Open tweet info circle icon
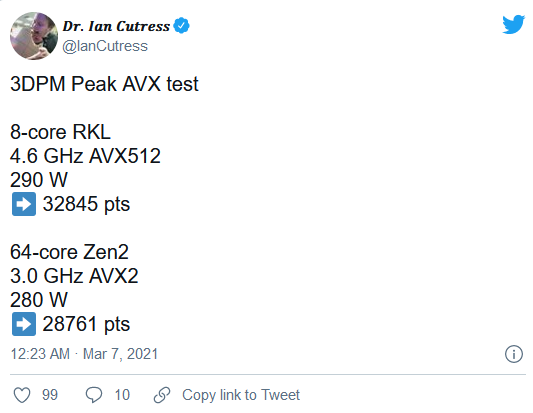 point(514,354)
